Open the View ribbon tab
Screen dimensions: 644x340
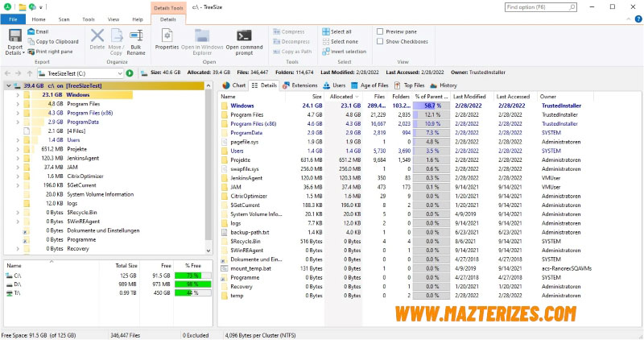[114, 19]
